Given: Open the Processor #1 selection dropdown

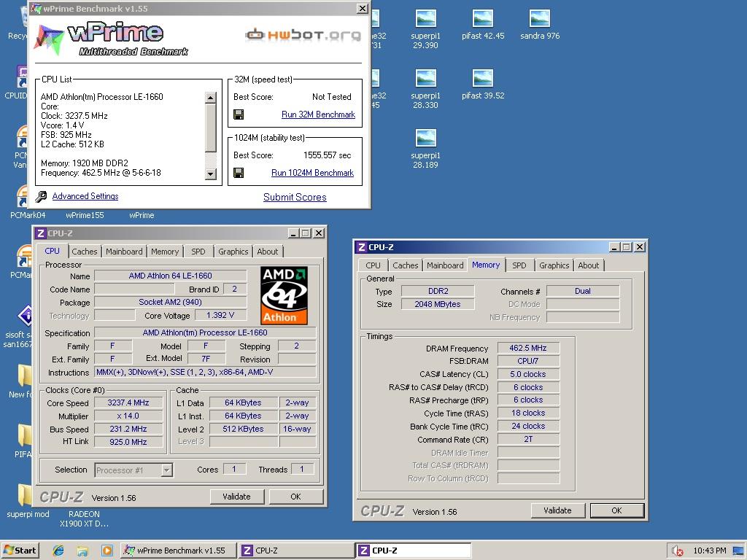Looking at the screenshot, I should tap(166, 470).
